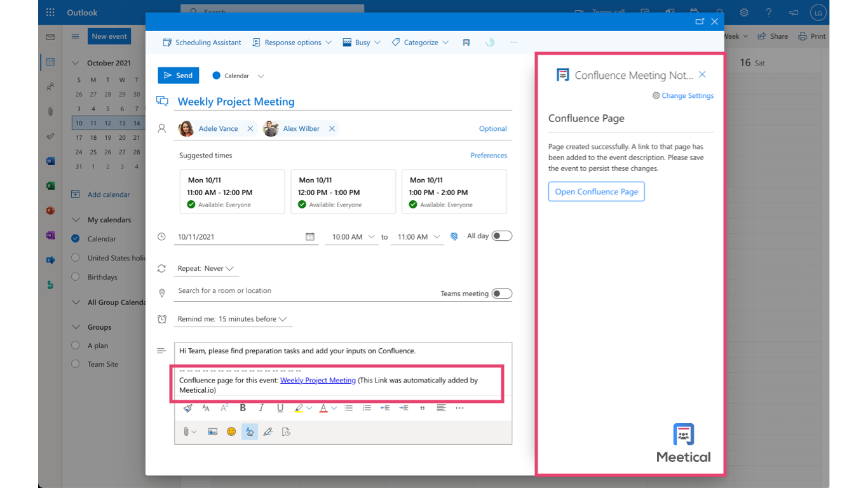Click the Bold formatting icon
Image resolution: width=868 pixels, height=488 pixels.
coord(243,408)
